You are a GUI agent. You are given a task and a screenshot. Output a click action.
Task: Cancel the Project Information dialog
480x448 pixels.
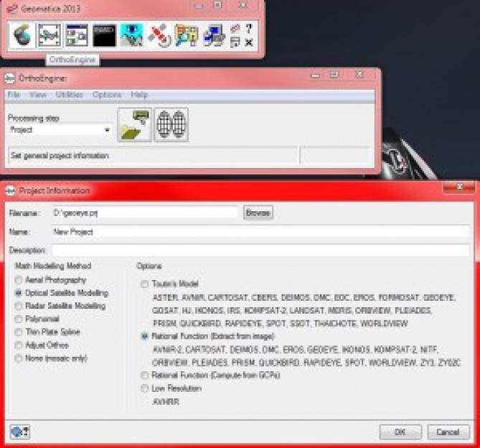[448, 432]
